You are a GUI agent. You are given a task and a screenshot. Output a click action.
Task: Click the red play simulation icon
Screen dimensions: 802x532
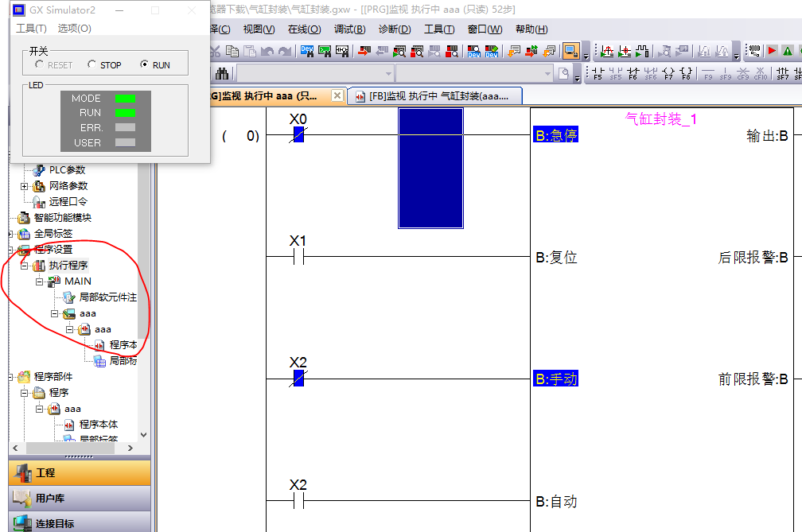pos(770,51)
